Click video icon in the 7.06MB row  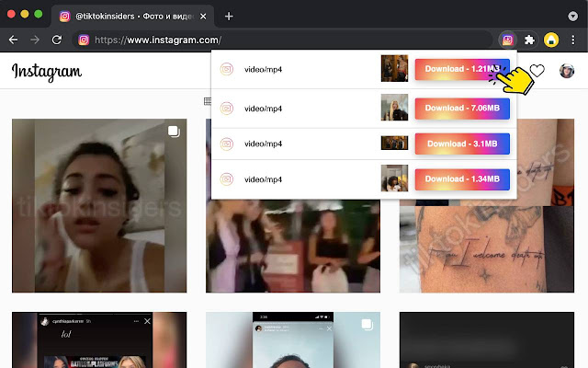(227, 109)
